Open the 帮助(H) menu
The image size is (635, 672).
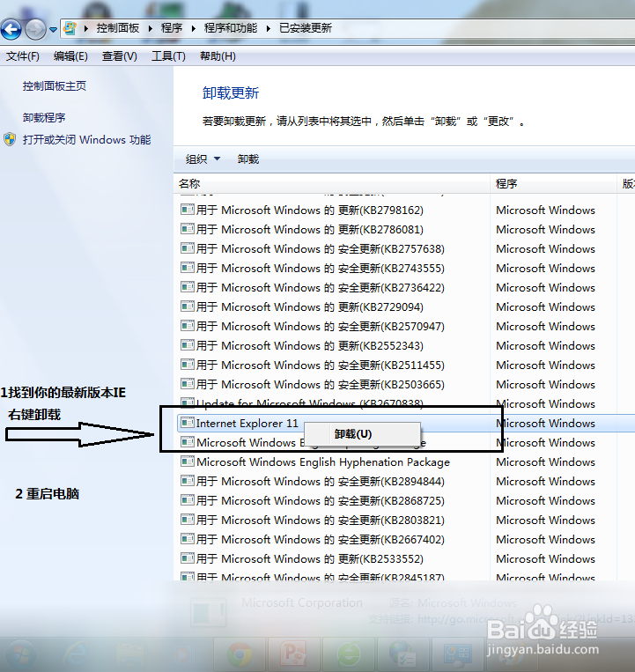(x=218, y=56)
